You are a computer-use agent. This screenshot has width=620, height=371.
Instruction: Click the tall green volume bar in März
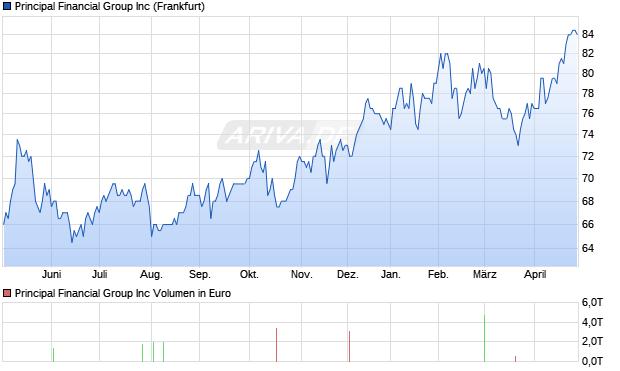[x=484, y=338]
